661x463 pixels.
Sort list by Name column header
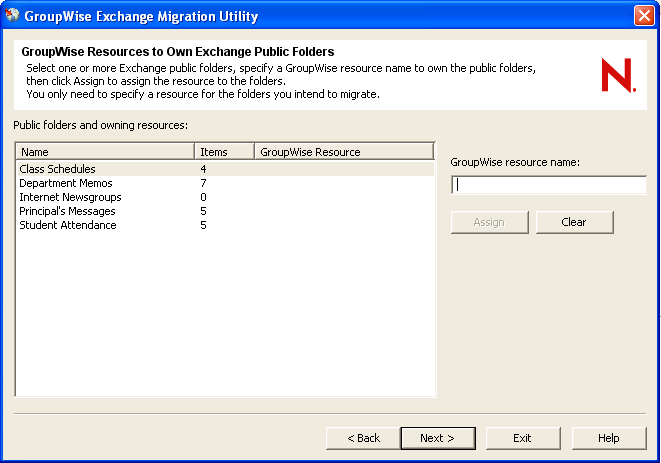pos(105,151)
